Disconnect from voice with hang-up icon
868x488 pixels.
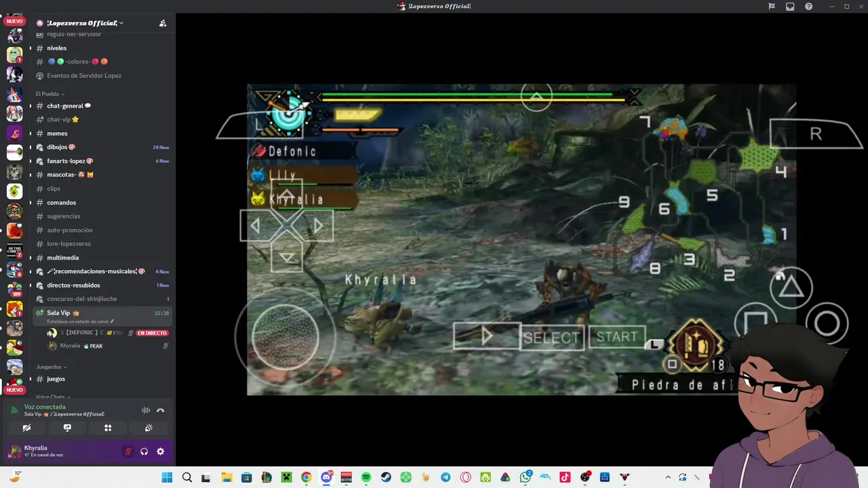160,410
